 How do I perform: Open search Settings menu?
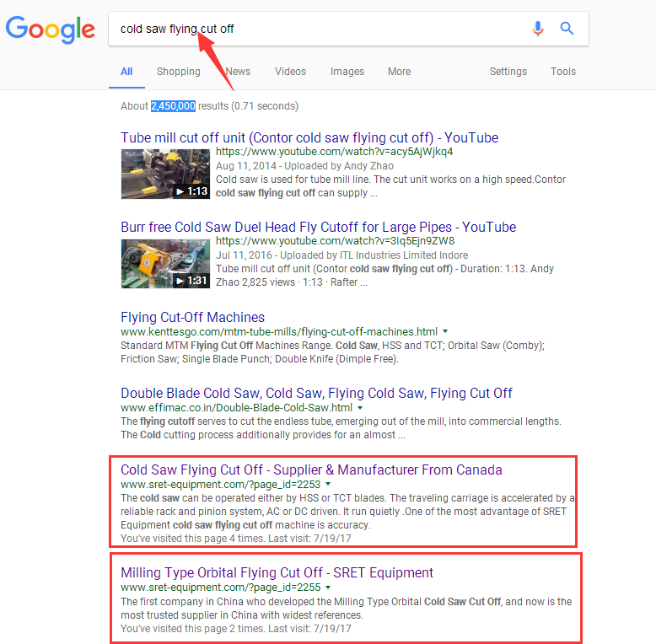508,72
